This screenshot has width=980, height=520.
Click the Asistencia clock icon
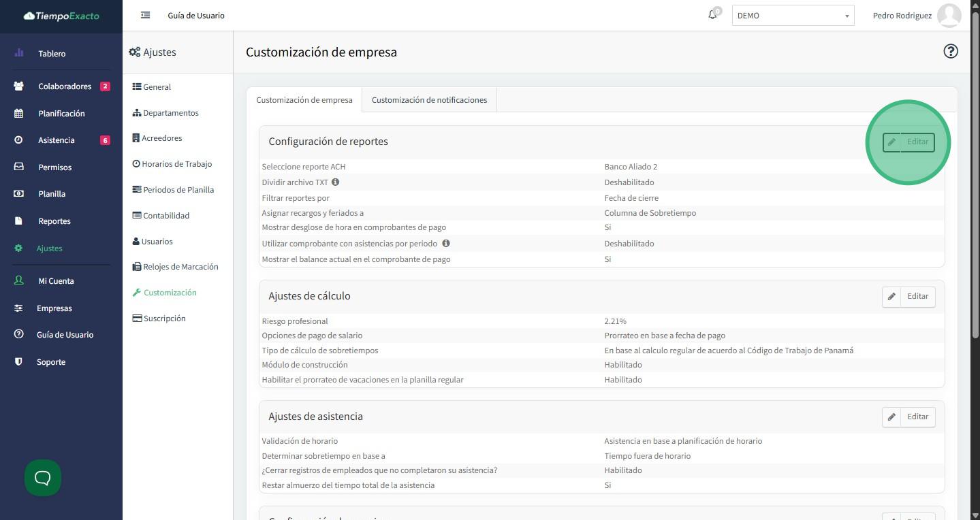tap(18, 140)
